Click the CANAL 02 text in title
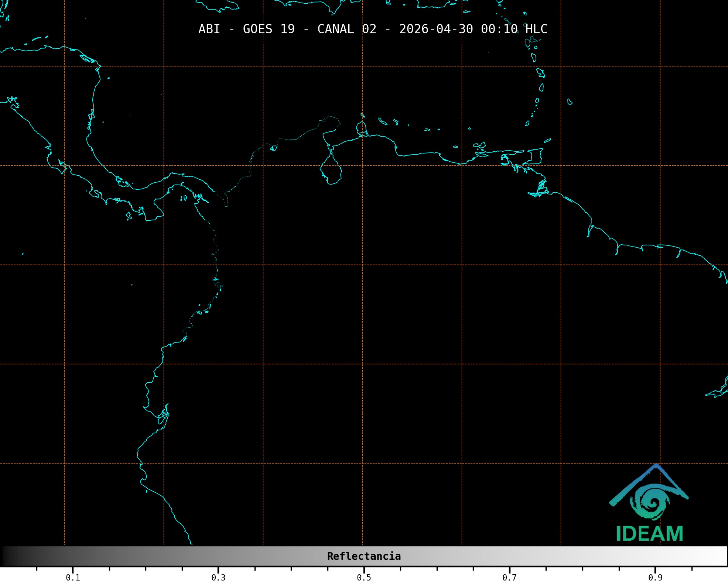The height and width of the screenshot is (582, 728). (x=346, y=29)
